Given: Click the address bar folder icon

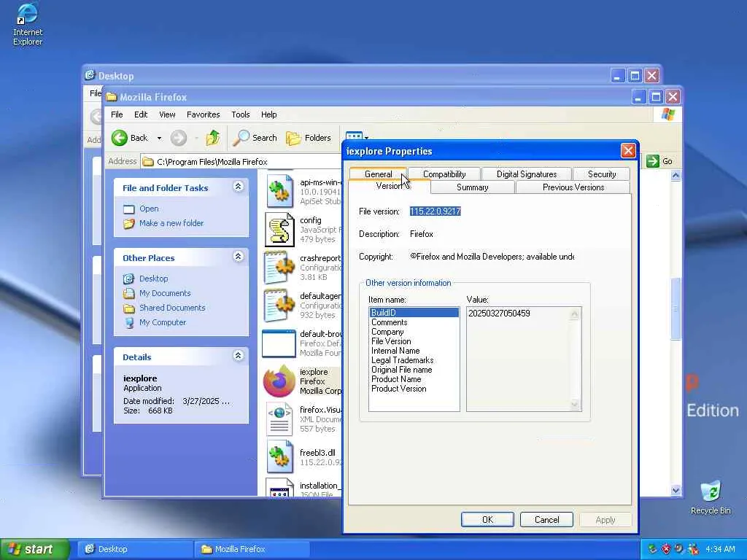Looking at the screenshot, I should [x=148, y=162].
